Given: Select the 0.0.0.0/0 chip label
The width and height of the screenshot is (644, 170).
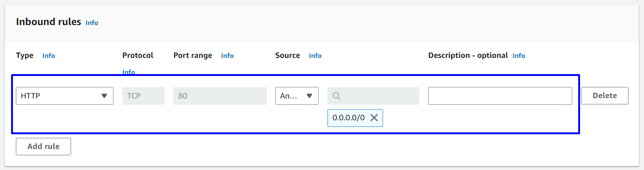Looking at the screenshot, I should [x=348, y=118].
